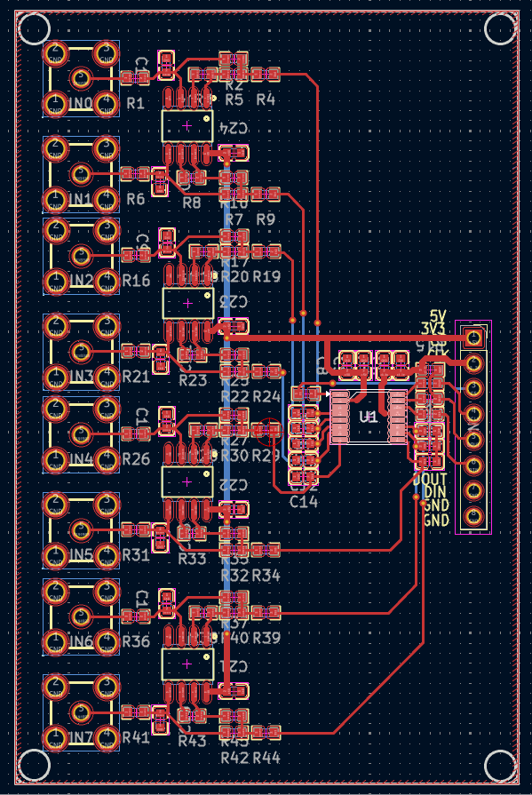Click the IN0 connector center pad

click(80, 78)
